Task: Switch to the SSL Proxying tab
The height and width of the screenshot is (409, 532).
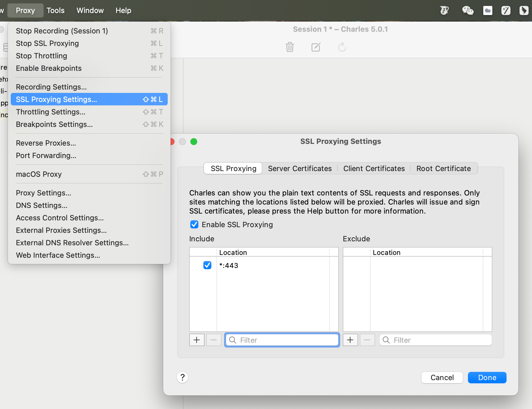Action: point(233,169)
